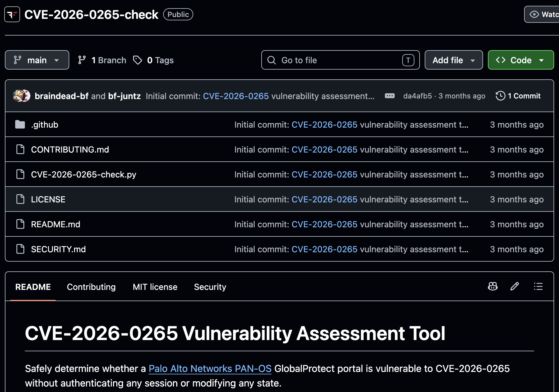The width and height of the screenshot is (559, 392).
Task: Click the commit message in the .github row
Action: 351,125
